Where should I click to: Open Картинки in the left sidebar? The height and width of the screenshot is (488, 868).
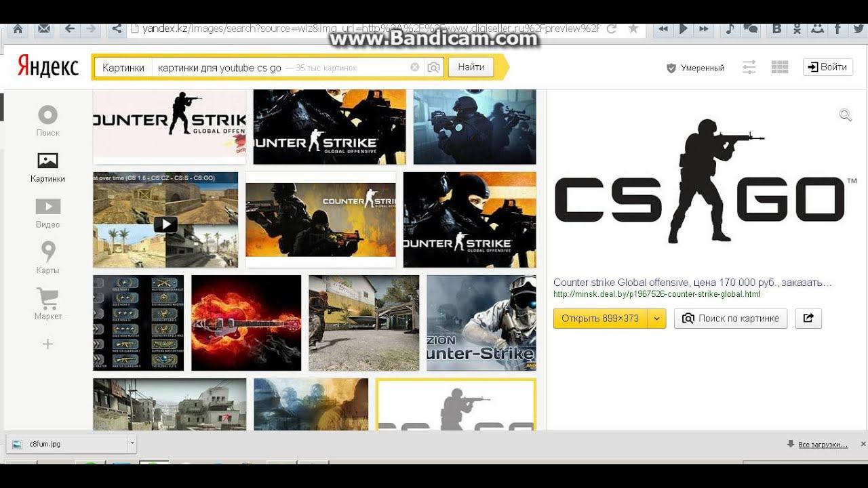pos(47,167)
